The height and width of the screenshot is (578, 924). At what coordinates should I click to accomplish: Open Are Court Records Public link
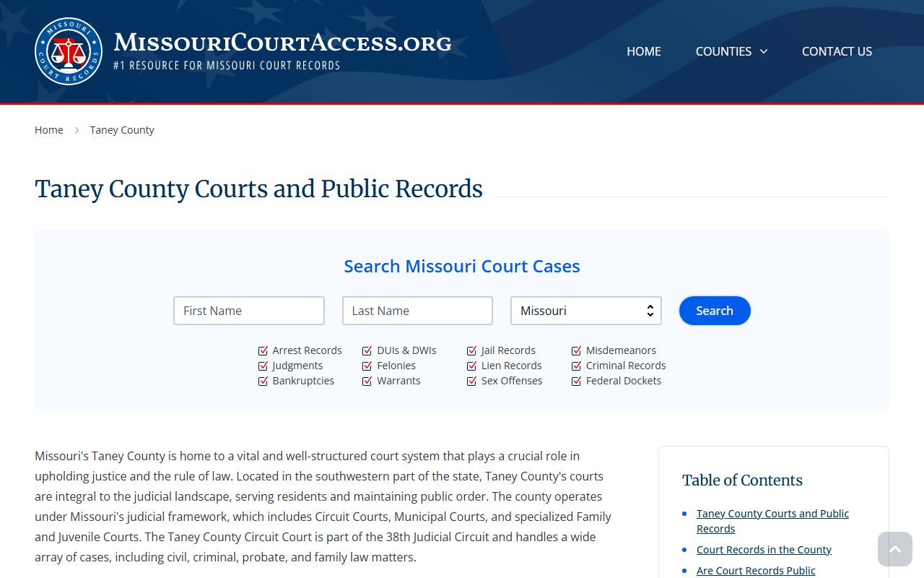(x=756, y=571)
